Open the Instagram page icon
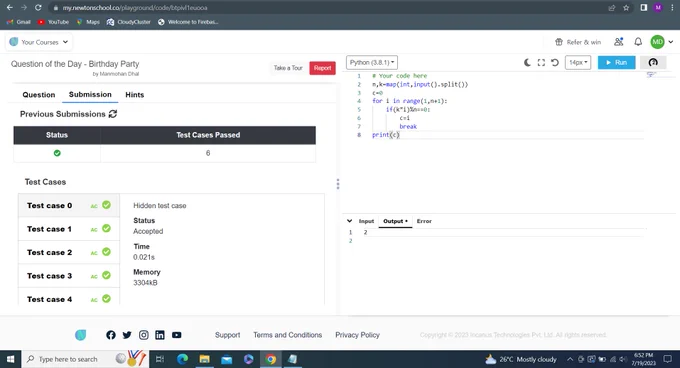Image resolution: width=680 pixels, height=368 pixels. [x=144, y=335]
